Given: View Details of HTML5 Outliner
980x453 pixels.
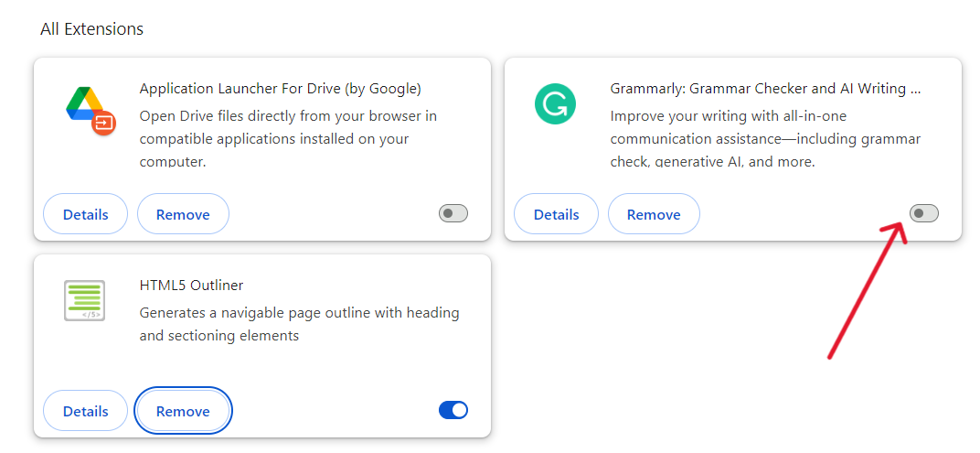Looking at the screenshot, I should click(x=86, y=411).
